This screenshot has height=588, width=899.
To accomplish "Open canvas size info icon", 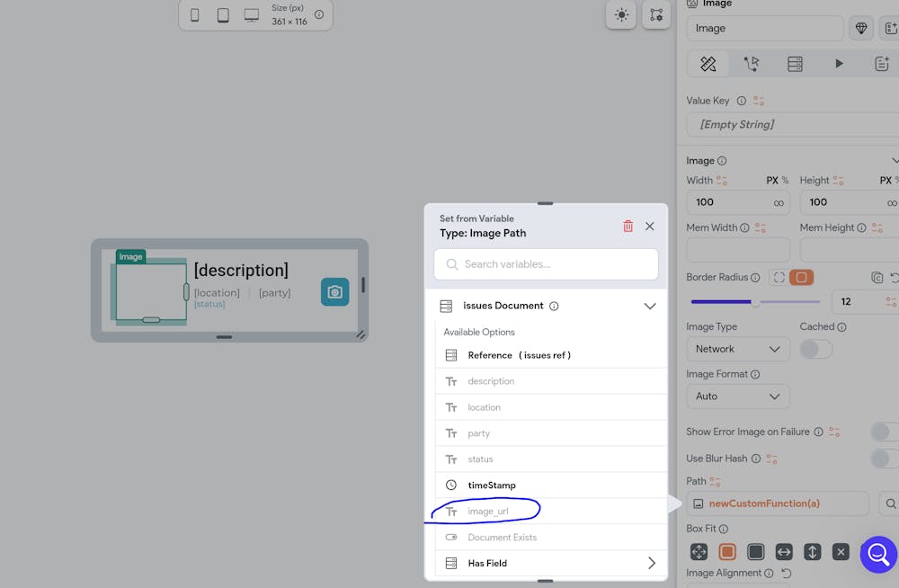I will pyautogui.click(x=319, y=15).
